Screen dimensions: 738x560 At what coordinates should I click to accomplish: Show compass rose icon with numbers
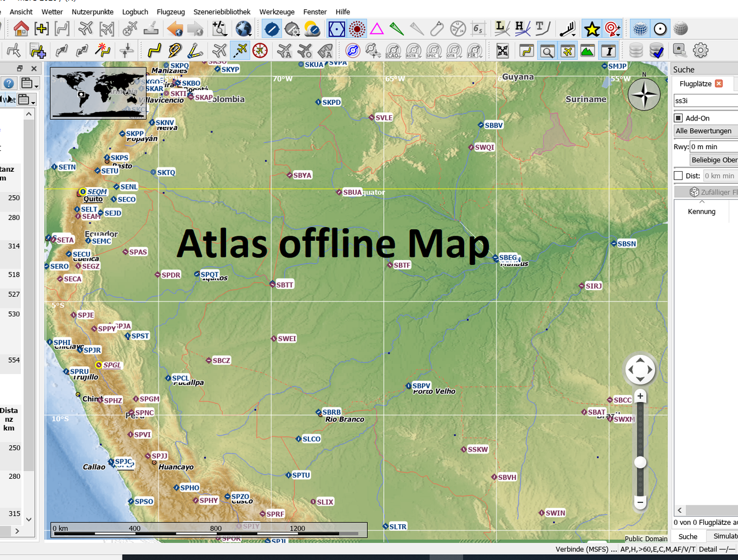pyautogui.click(x=458, y=28)
